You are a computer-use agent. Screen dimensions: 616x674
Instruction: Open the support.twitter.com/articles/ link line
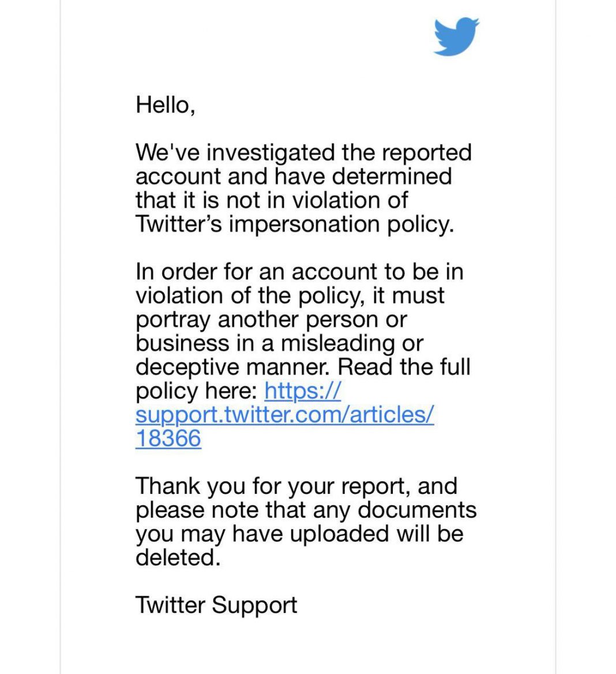click(x=284, y=414)
